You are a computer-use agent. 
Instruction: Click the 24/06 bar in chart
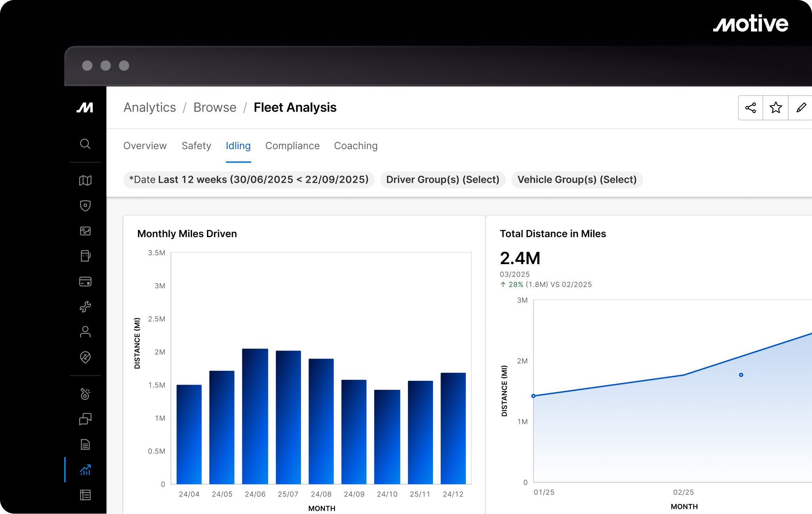[255, 416]
